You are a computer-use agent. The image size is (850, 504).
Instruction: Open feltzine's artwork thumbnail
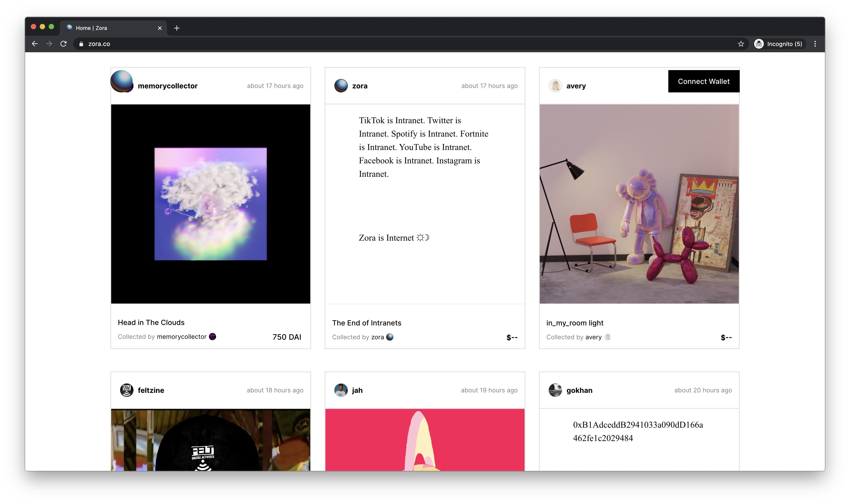click(x=210, y=440)
